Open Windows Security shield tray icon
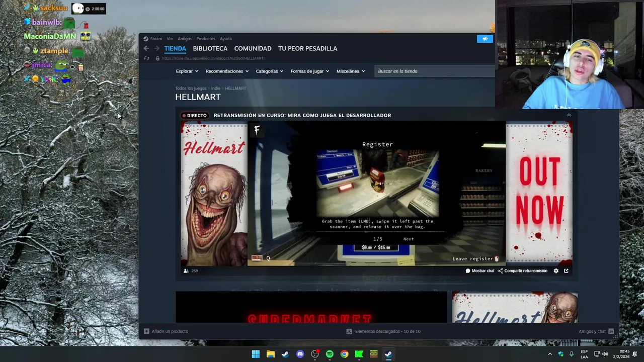The height and width of the screenshot is (362, 644). click(561, 354)
